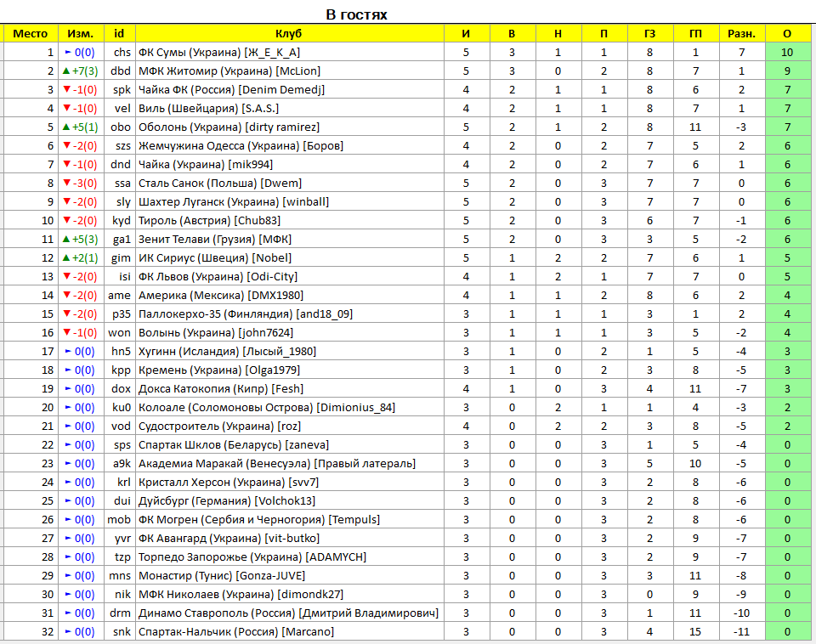Click the 'Место' column header
Image resolution: width=816 pixels, height=644 pixels.
tap(31, 34)
